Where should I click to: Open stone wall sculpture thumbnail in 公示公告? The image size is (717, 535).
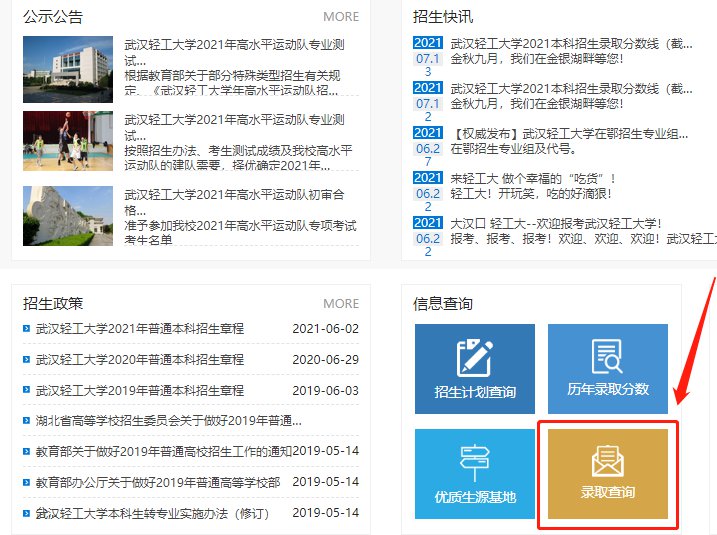[x=68, y=216]
